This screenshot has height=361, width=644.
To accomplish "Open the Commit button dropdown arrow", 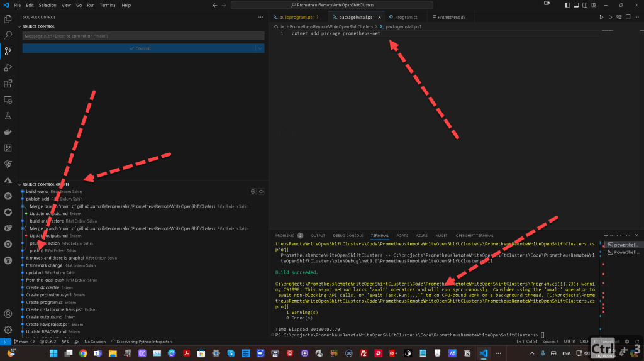I will [260, 48].
